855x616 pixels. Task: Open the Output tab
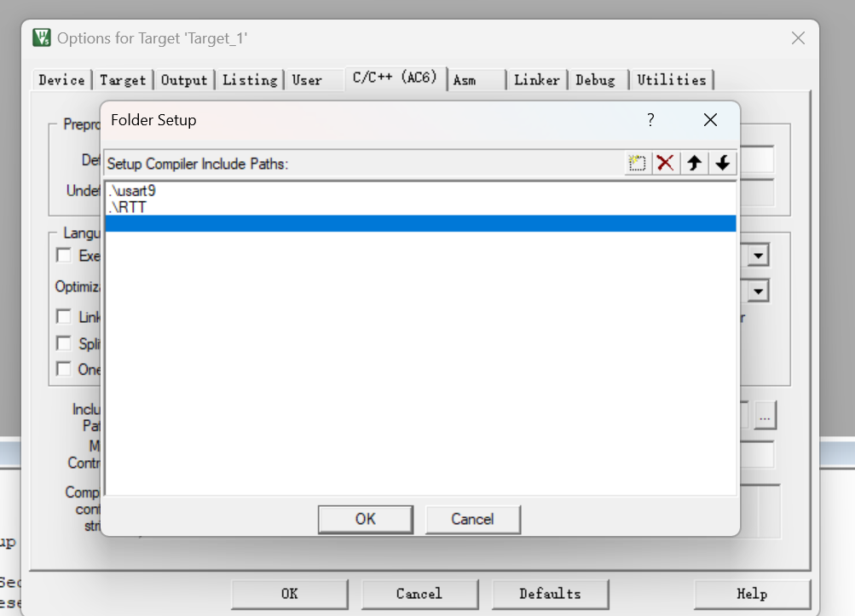point(184,80)
